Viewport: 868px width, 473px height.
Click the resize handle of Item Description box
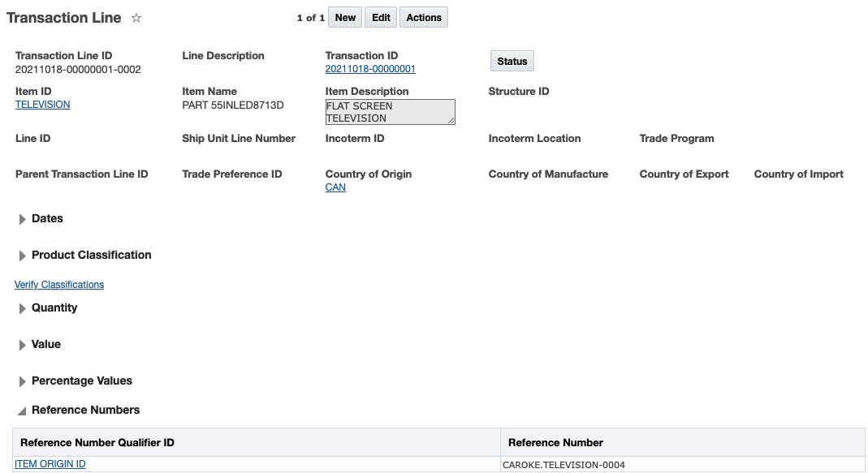point(451,120)
